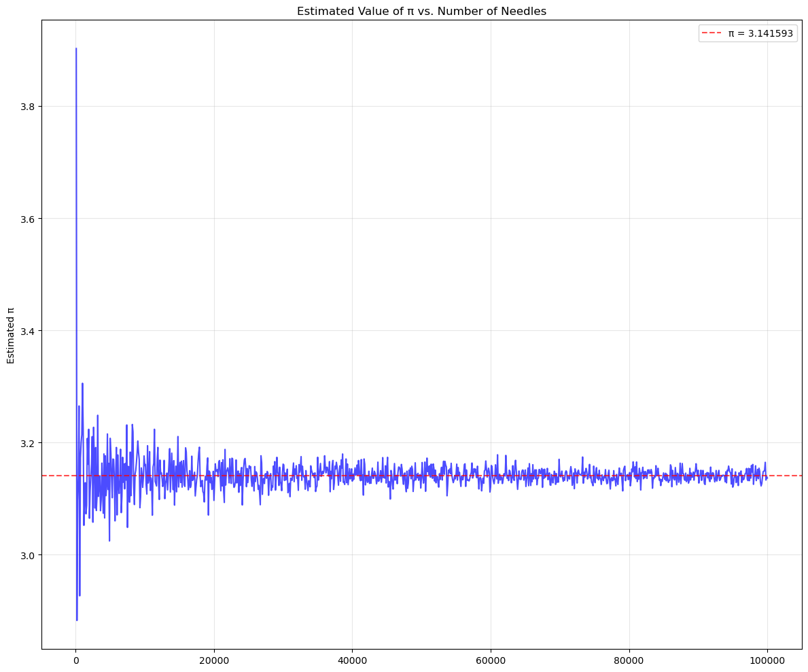Click the x-axis tick label 20000
The width and height of the screenshot is (808, 672).
coord(214,660)
